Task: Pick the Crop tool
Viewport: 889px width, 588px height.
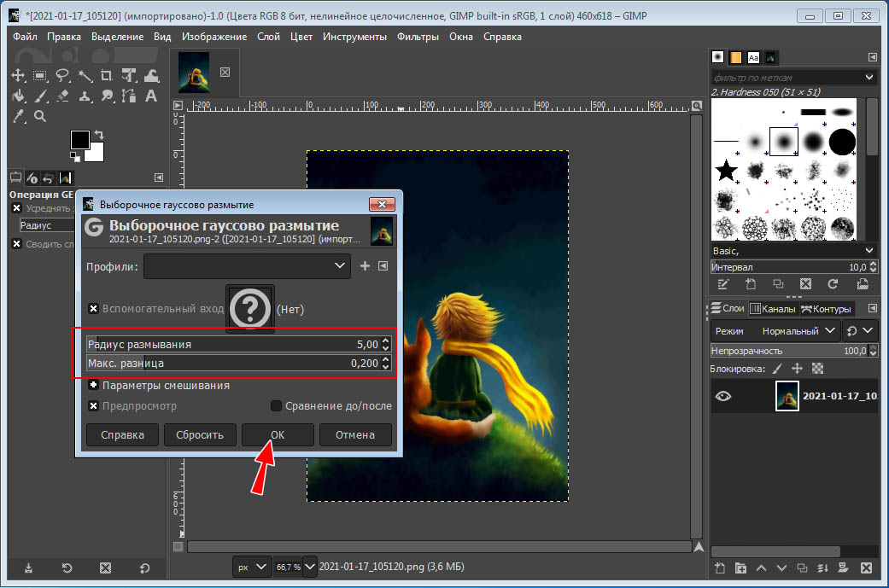Action: [108, 75]
